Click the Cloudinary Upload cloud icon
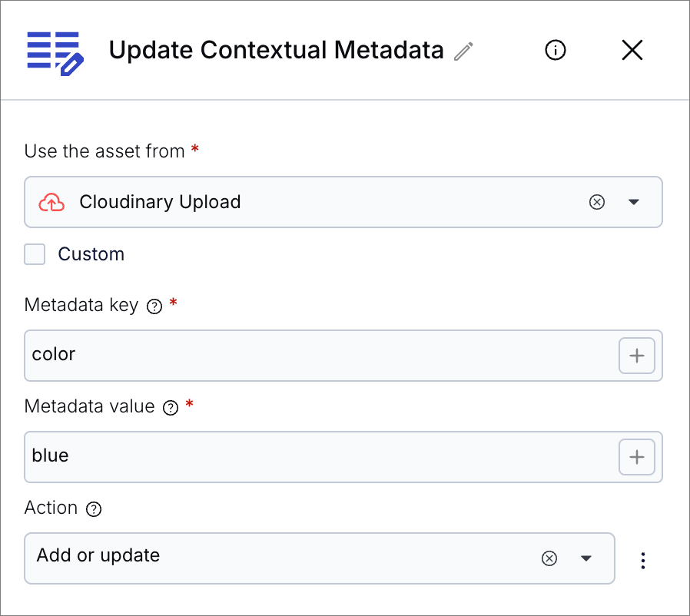This screenshot has width=690, height=616. click(x=51, y=202)
